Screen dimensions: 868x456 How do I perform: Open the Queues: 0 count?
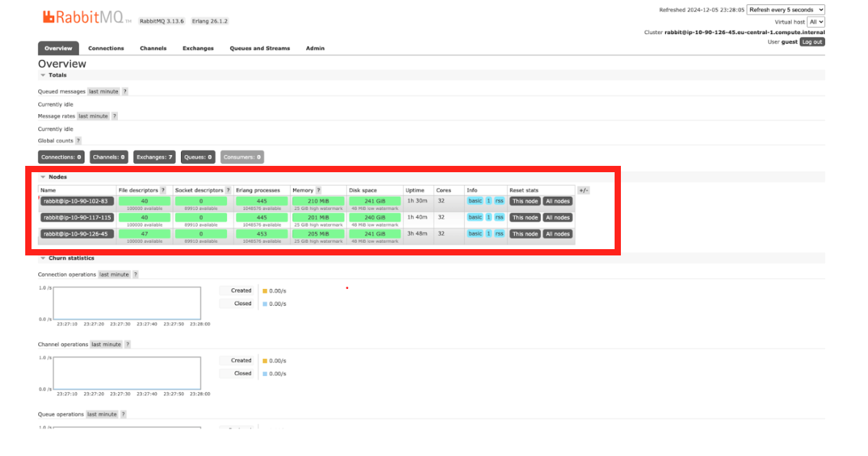197,157
